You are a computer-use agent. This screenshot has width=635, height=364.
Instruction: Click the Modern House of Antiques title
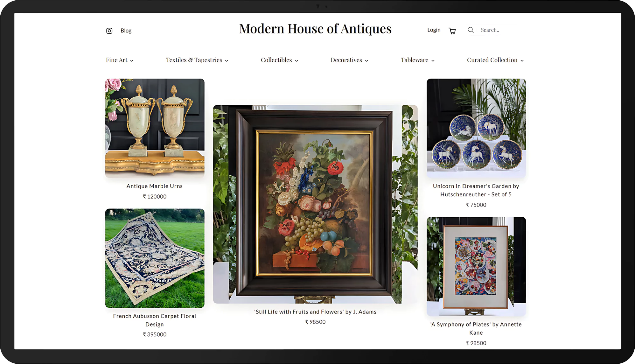point(315,29)
